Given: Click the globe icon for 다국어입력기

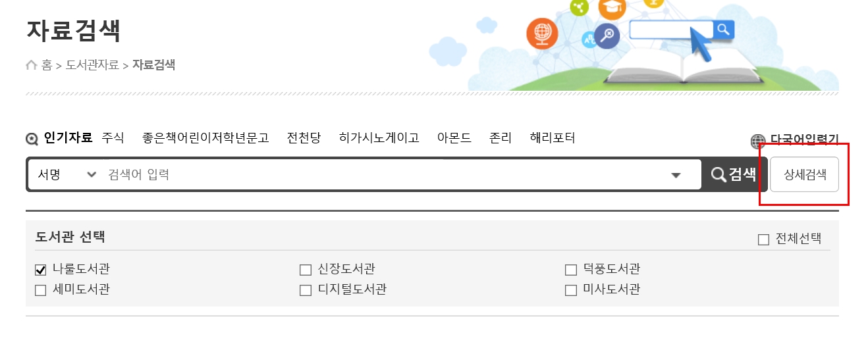Looking at the screenshot, I should (x=759, y=141).
